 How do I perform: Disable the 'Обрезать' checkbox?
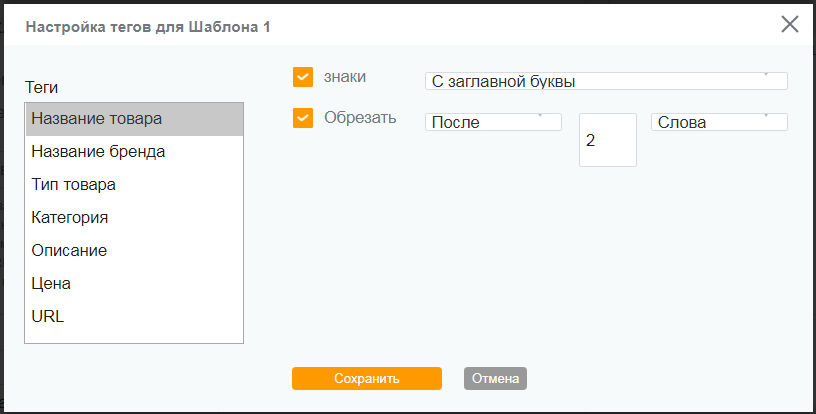(304, 119)
